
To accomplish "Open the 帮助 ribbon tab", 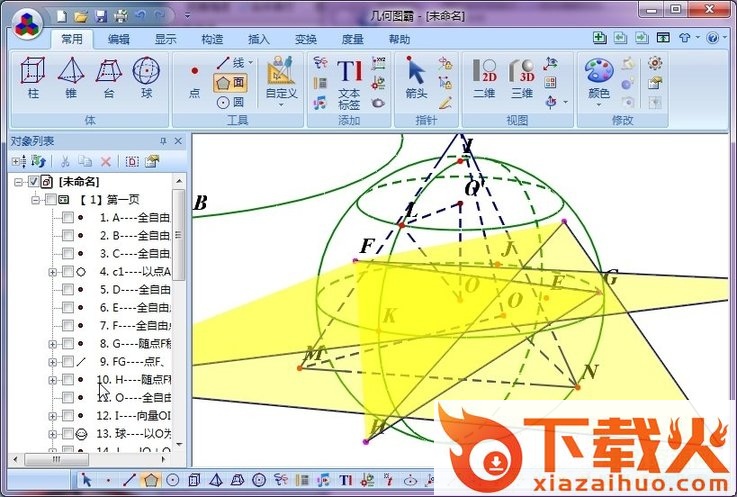I will (400, 39).
